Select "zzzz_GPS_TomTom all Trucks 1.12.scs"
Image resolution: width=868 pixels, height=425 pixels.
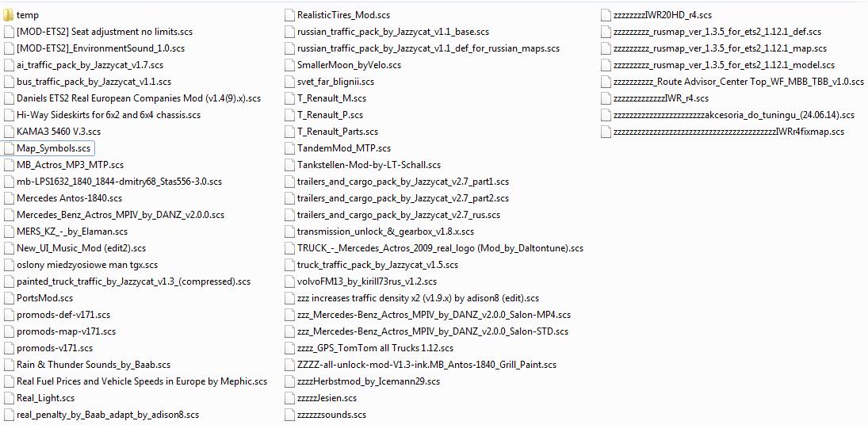[x=375, y=348]
